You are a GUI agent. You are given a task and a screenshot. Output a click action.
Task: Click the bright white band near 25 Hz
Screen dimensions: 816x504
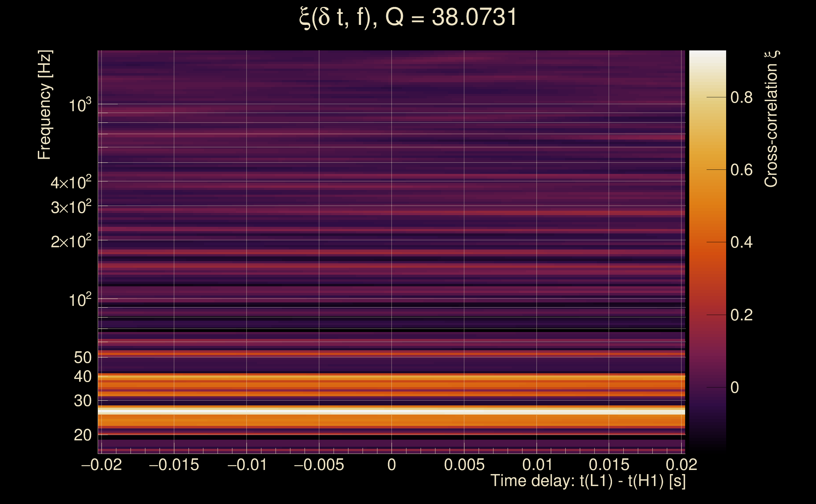tap(391, 412)
